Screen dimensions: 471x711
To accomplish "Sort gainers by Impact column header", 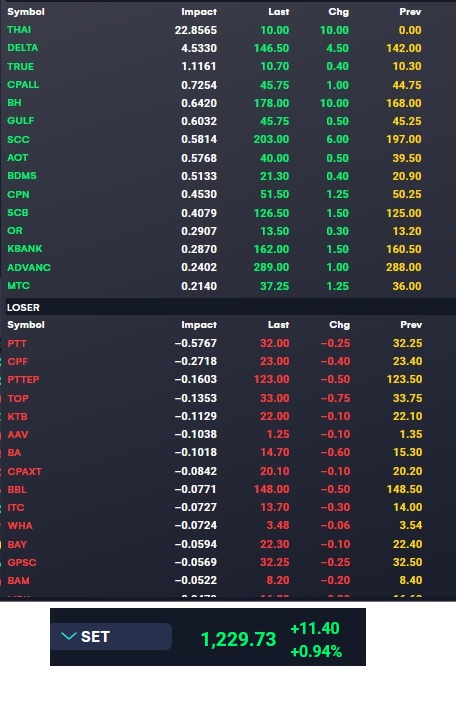I will click(199, 12).
